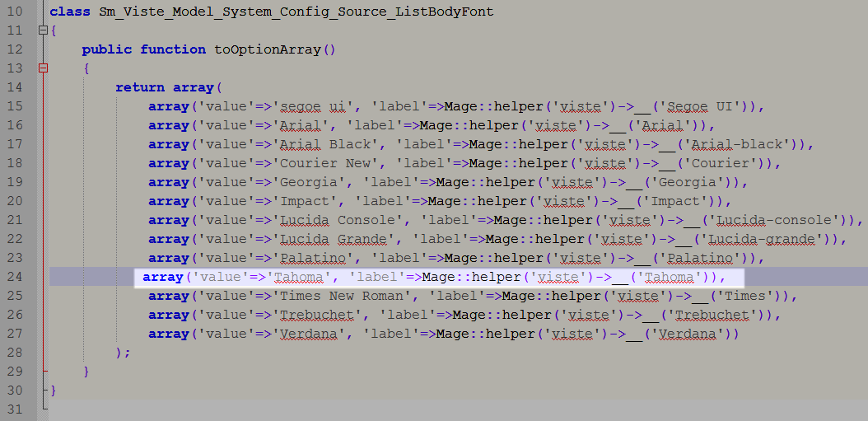
Task: Click the 'Segoe UI' label string
Action: [x=699, y=106]
